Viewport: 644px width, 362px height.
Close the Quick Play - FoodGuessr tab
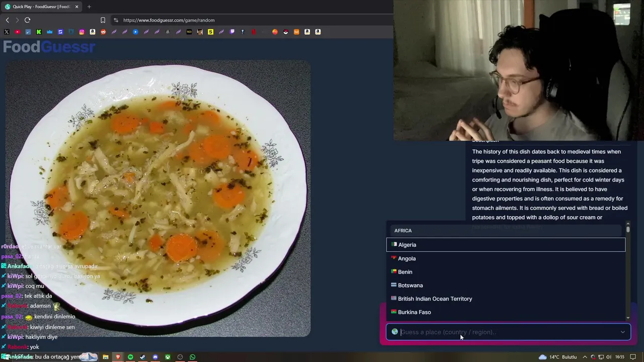coord(76,7)
